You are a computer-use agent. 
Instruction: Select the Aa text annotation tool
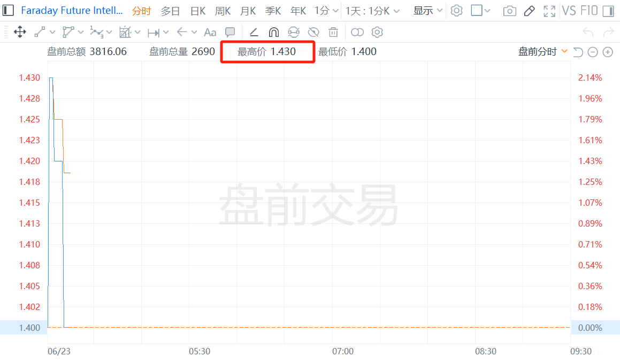[210, 33]
